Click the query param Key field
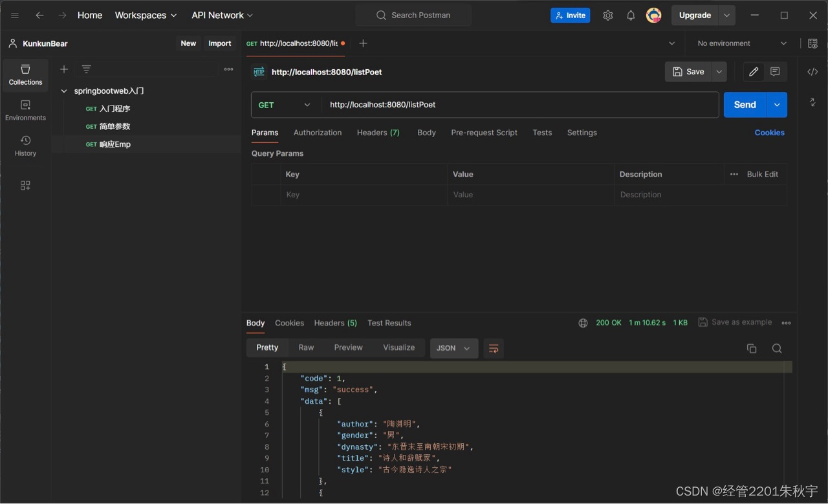The height and width of the screenshot is (504, 828). 364,195
